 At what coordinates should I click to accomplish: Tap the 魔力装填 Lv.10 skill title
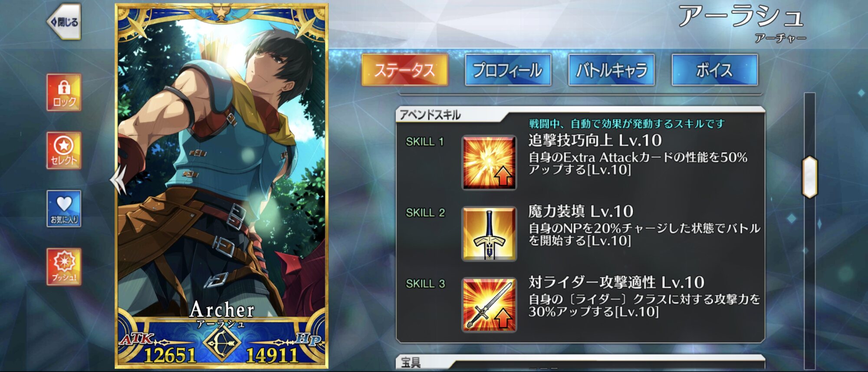point(581,211)
